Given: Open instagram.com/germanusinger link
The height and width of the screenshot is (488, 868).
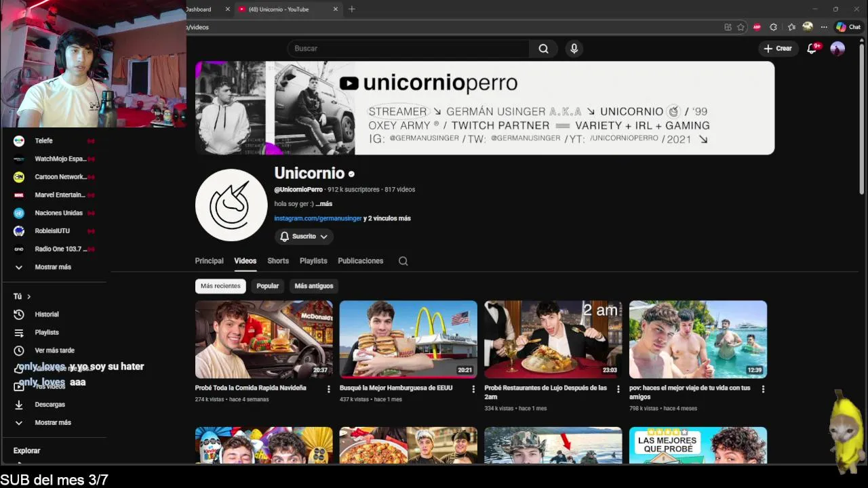Looking at the screenshot, I should [318, 219].
